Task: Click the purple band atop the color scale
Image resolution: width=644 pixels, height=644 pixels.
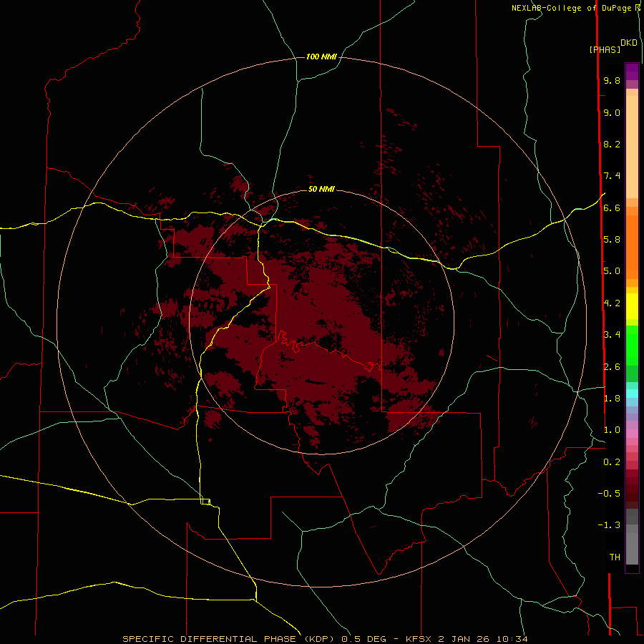Action: tap(632, 72)
